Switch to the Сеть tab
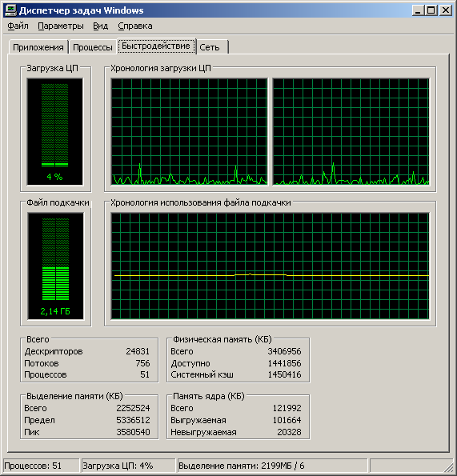Screen dimensions: 457x476 211,47
